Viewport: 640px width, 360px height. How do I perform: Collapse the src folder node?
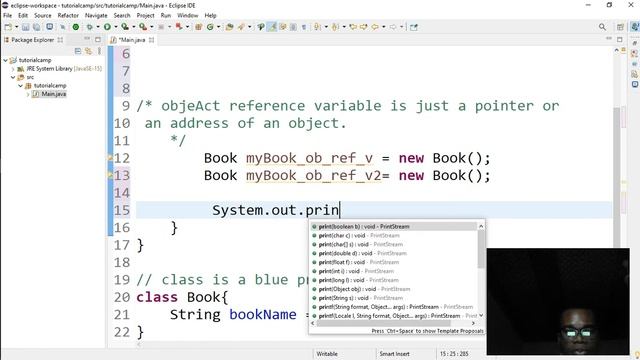click(x=13, y=77)
